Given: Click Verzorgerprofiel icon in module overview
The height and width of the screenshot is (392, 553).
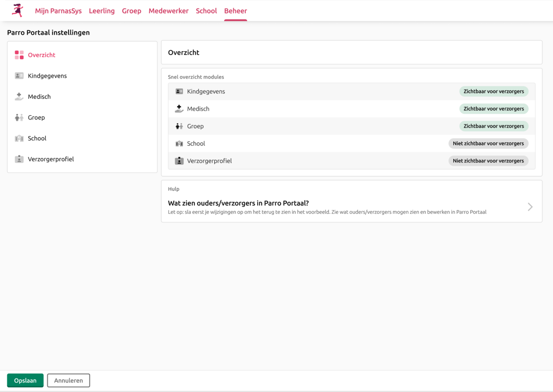Looking at the screenshot, I should (179, 161).
